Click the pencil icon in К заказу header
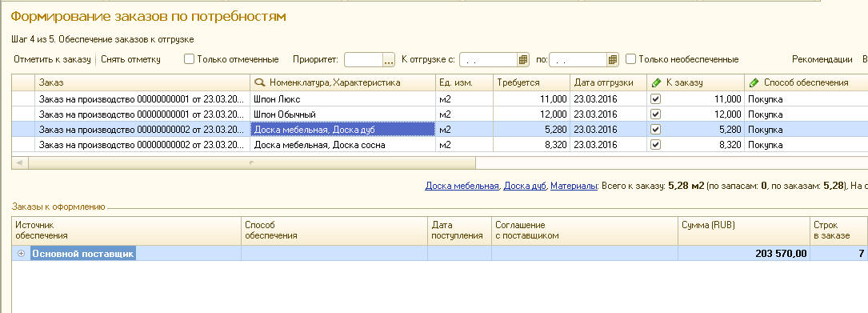Image resolution: width=868 pixels, height=313 pixels. coord(656,82)
